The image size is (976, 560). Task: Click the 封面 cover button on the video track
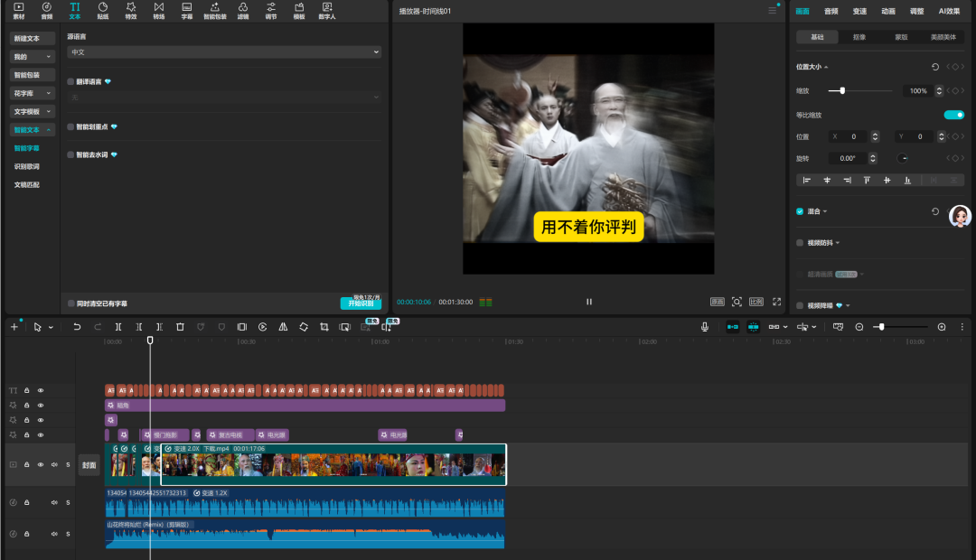tap(89, 465)
